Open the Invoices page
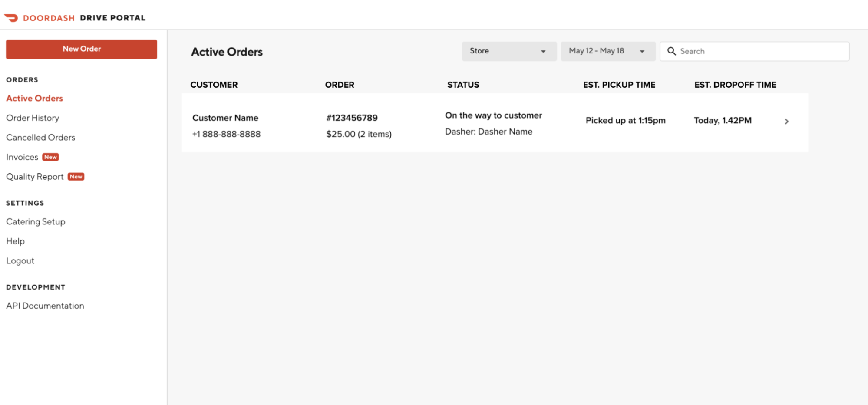 click(22, 157)
